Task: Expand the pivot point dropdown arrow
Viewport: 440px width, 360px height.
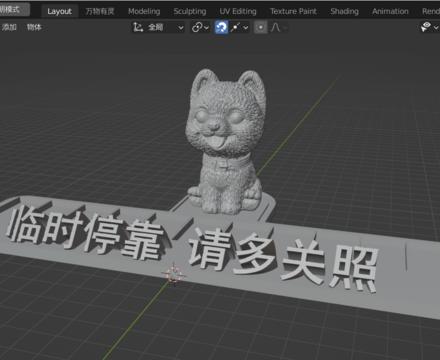Action: [x=206, y=28]
